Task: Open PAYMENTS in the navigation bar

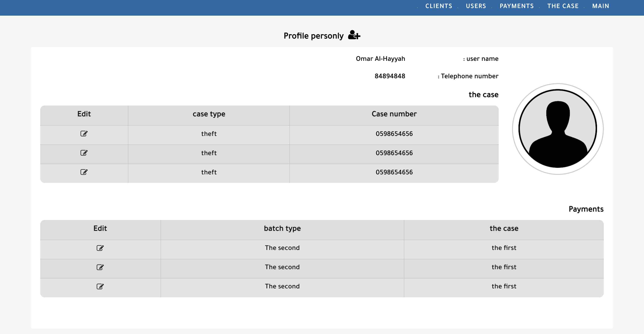Action: click(517, 6)
